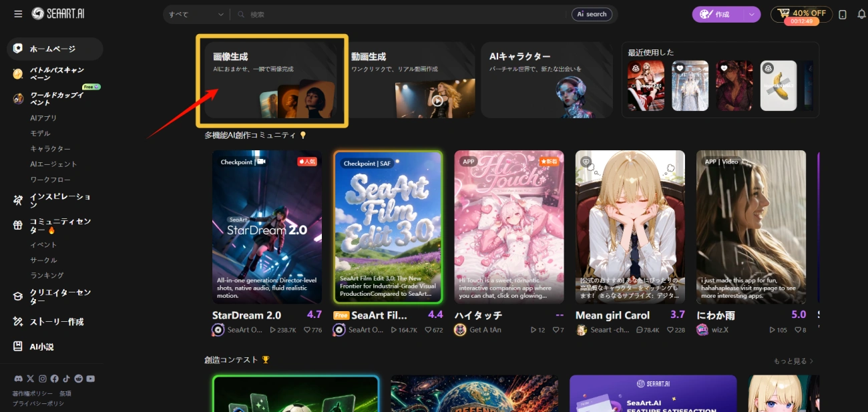The image size is (868, 412).
Task: Open the すべて search filter dropdown
Action: point(196,14)
